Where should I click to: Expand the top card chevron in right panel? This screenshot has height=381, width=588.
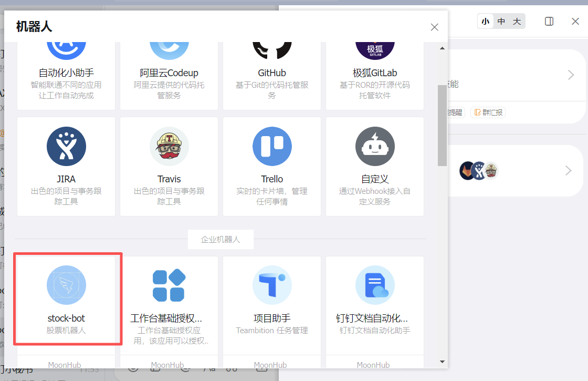pyautogui.click(x=571, y=75)
